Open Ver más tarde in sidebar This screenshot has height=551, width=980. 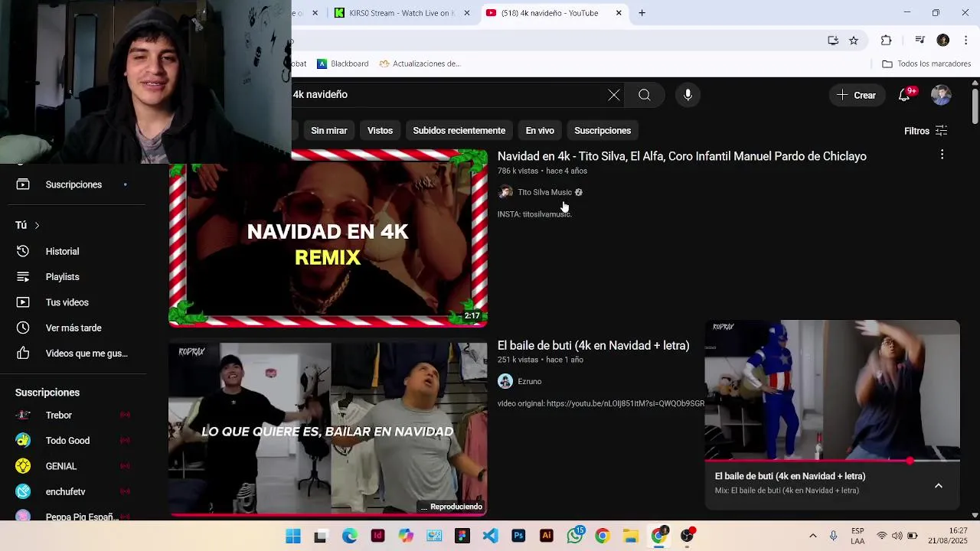[x=73, y=328]
